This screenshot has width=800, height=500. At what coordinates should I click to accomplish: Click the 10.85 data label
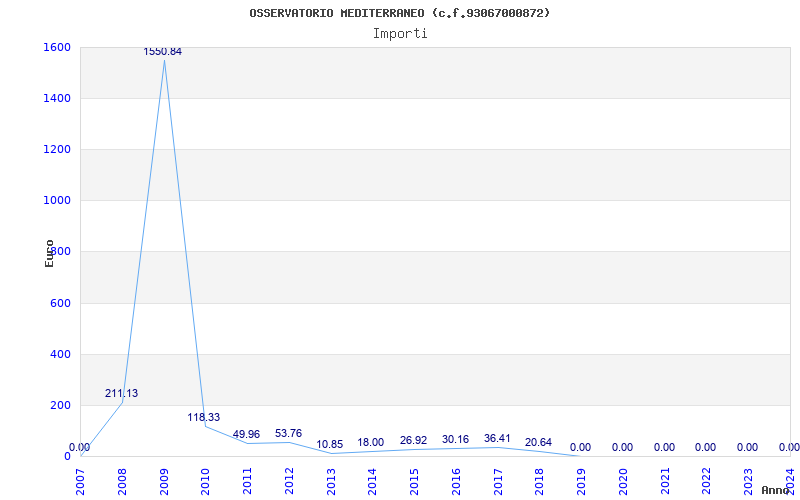(x=330, y=444)
